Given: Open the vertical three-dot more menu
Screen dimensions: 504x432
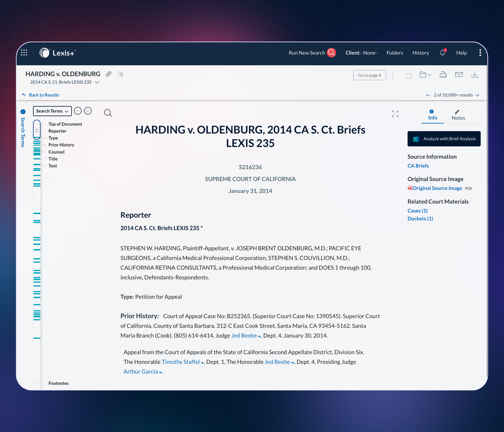Looking at the screenshot, I should [x=480, y=53].
